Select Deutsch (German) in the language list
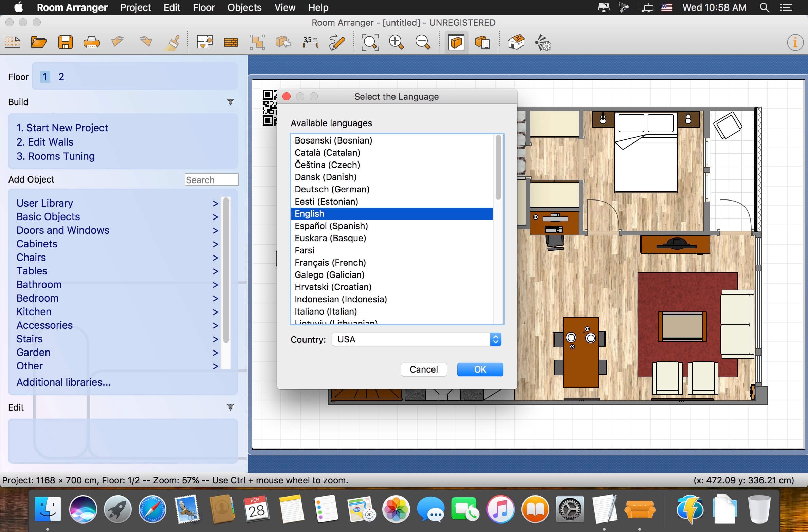Screen dimensions: 808x532 pyautogui.click(x=332, y=189)
